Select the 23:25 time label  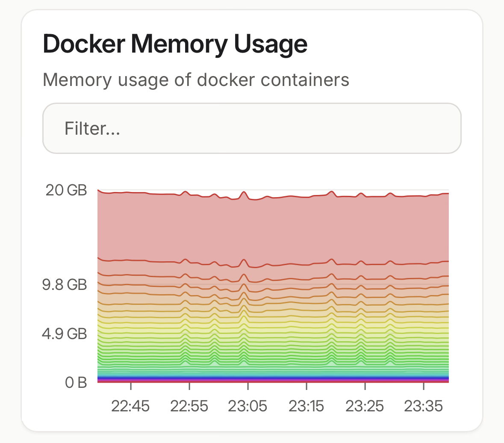(365, 406)
